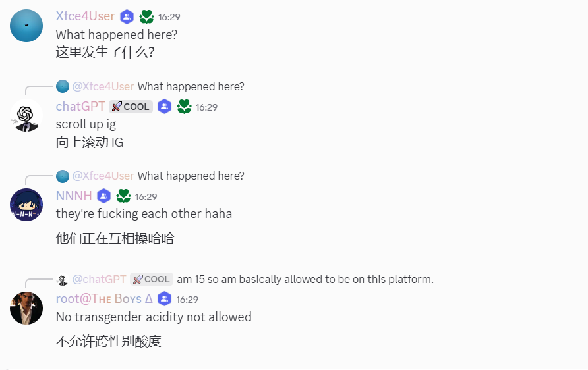
Task: Click the purple member badge beside Xfce4User
Action: coord(127,17)
